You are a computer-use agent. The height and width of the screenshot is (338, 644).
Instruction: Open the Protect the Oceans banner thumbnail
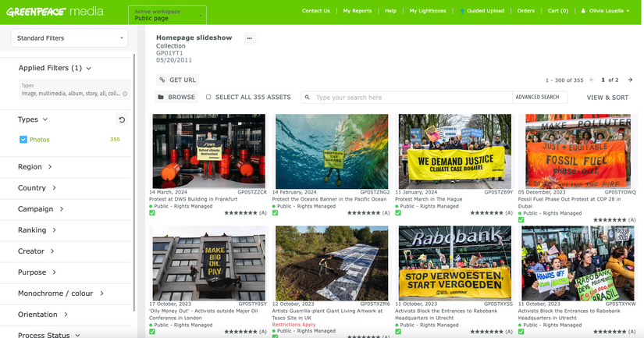(x=332, y=151)
